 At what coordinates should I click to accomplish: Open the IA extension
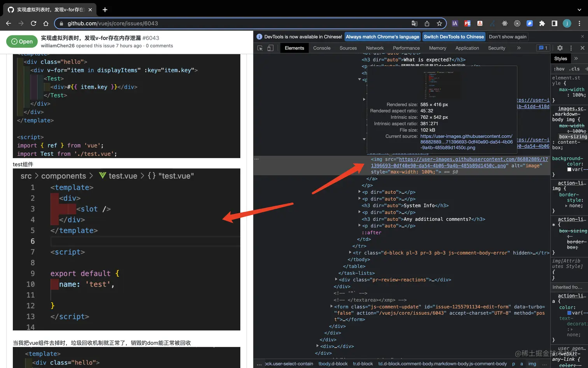tap(455, 23)
